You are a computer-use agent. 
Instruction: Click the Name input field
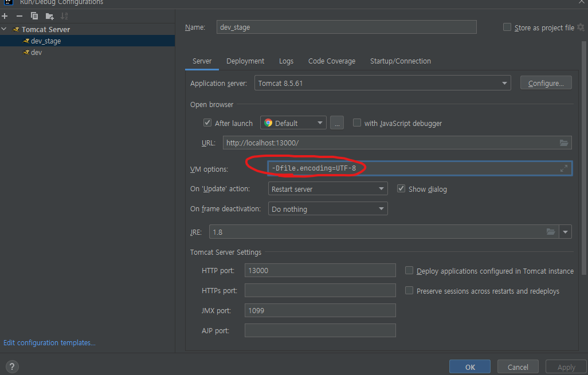coord(347,27)
